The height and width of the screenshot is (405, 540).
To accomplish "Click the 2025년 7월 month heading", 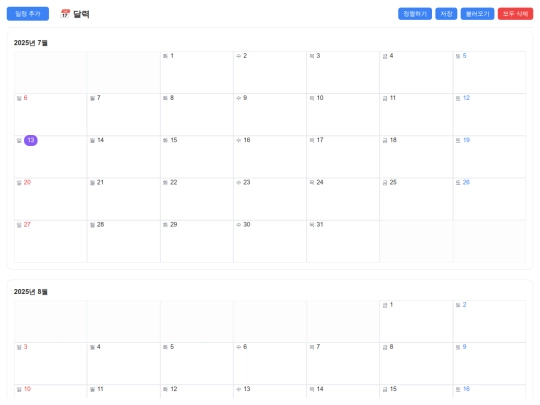I will click(x=31, y=43).
